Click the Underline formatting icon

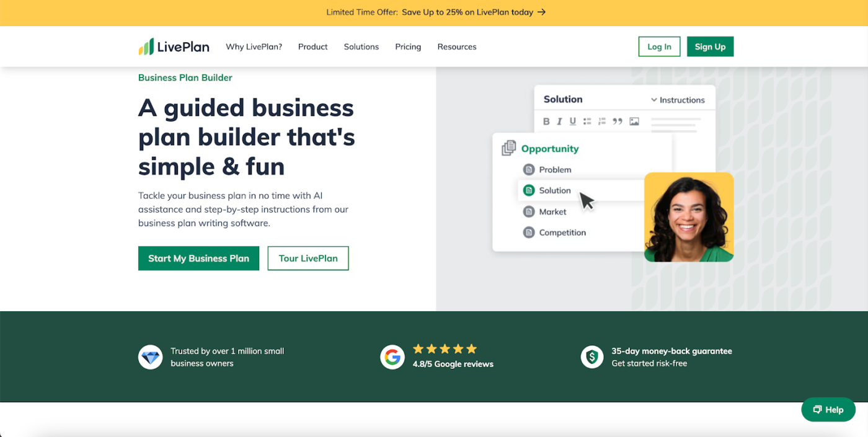click(572, 121)
